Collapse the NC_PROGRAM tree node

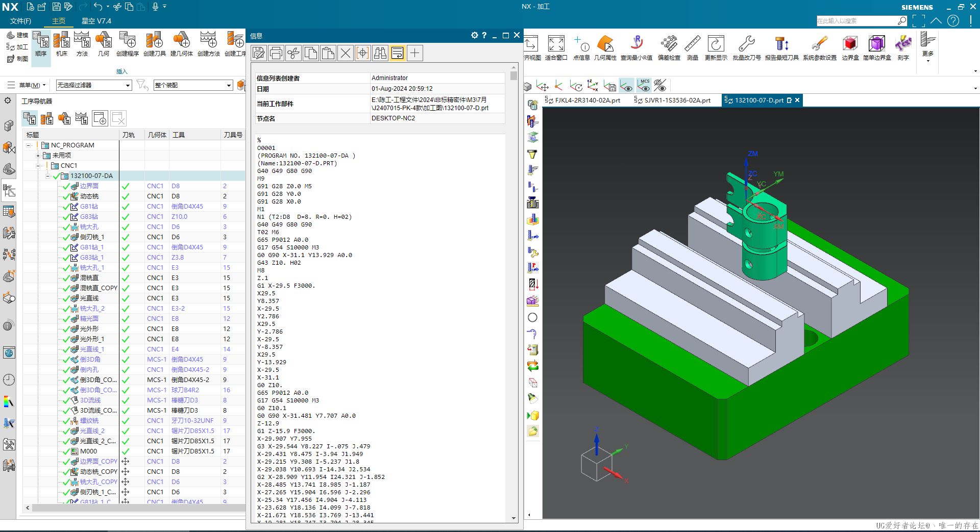[29, 145]
